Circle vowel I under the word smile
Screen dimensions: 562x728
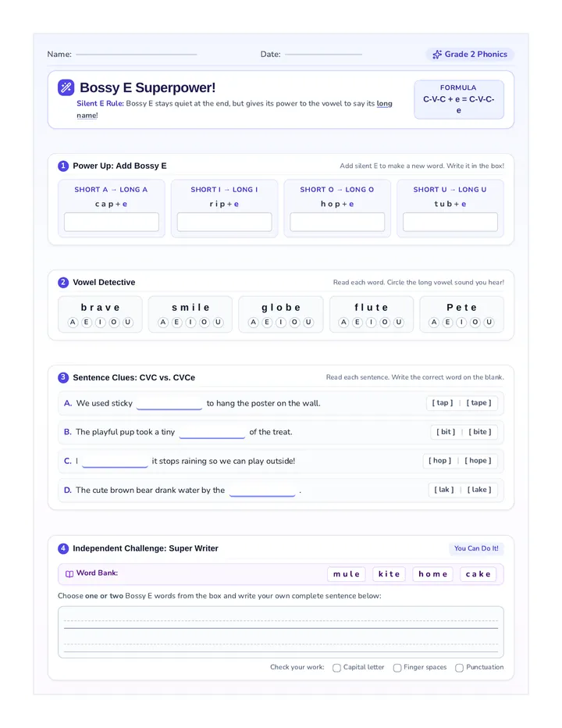point(190,323)
